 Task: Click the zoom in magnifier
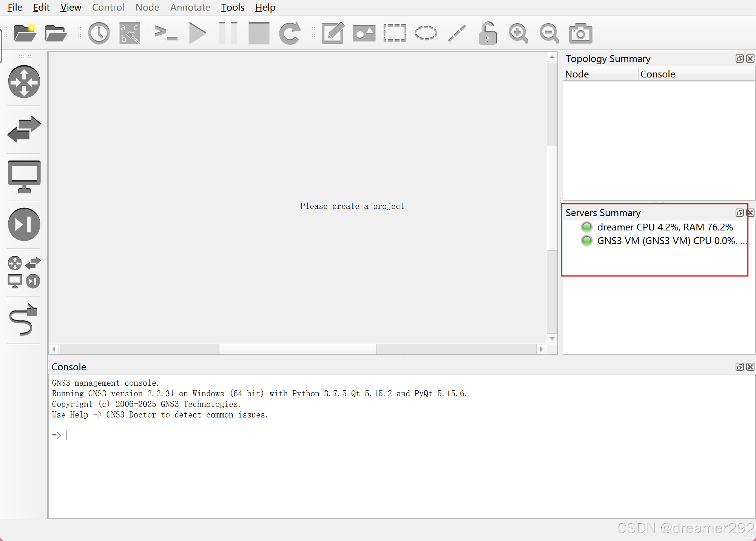(518, 34)
